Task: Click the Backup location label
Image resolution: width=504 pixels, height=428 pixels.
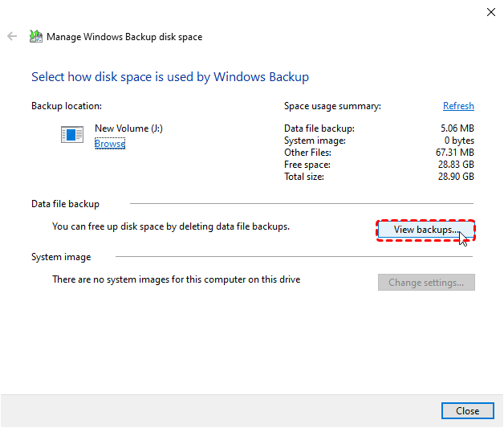Action: click(x=67, y=106)
